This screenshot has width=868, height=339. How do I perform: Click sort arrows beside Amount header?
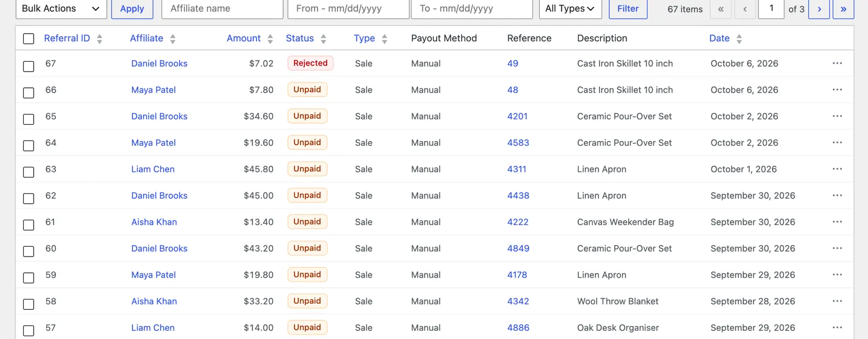point(270,39)
